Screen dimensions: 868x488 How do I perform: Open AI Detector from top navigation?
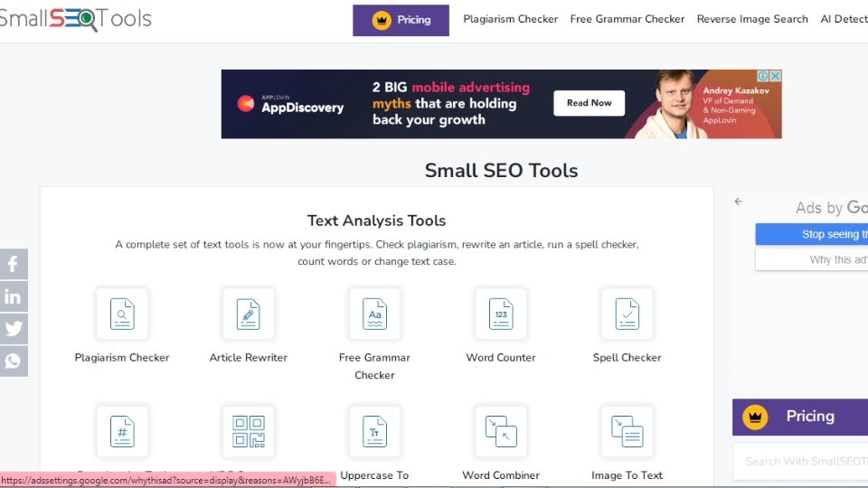(844, 19)
